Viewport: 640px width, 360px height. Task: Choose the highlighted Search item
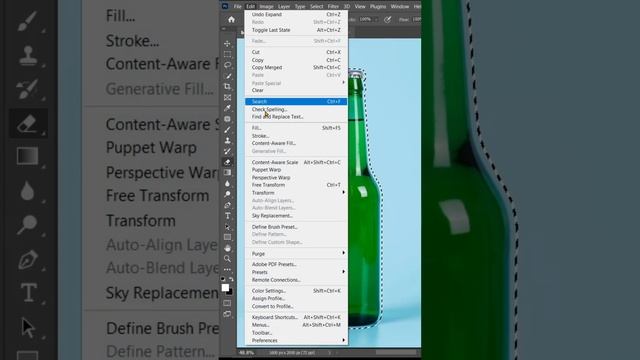(x=296, y=101)
